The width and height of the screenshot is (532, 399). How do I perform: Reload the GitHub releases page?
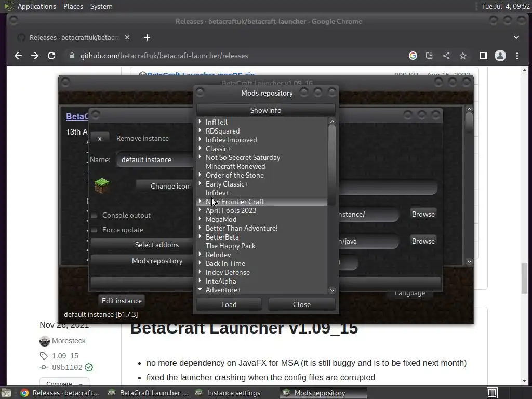click(x=51, y=56)
